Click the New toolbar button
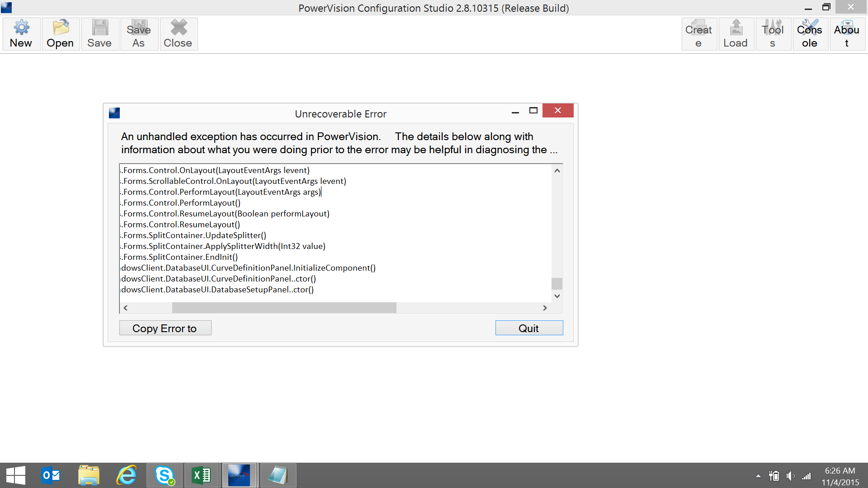868x488 pixels. point(21,34)
